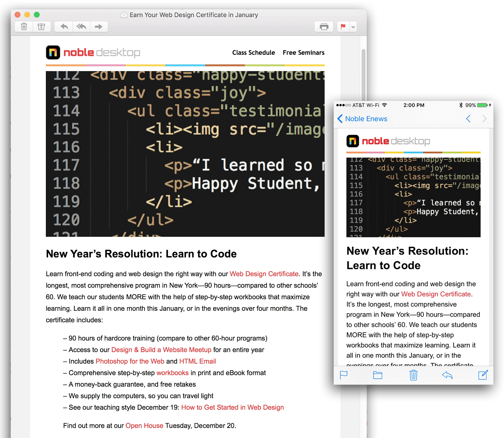Reply to the message in Mail toolbar

tap(64, 27)
